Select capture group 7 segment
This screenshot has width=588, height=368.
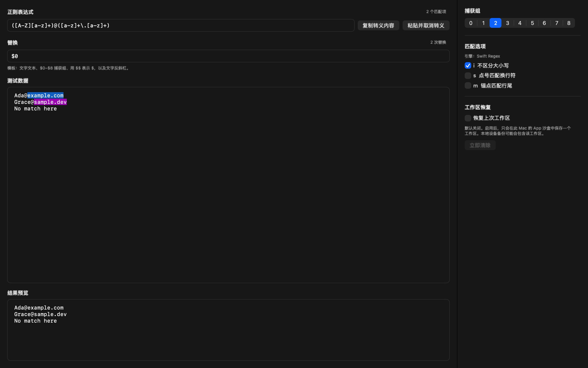tap(557, 23)
